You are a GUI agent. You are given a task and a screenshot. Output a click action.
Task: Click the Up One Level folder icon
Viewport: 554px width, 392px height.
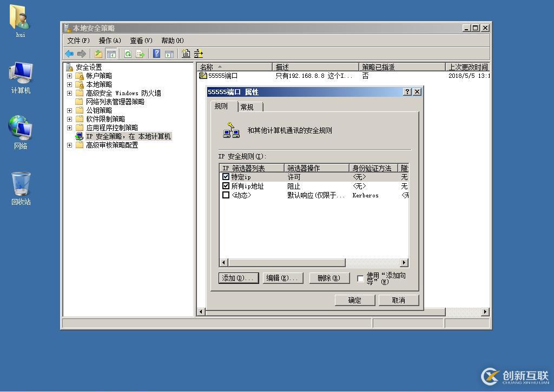point(98,54)
